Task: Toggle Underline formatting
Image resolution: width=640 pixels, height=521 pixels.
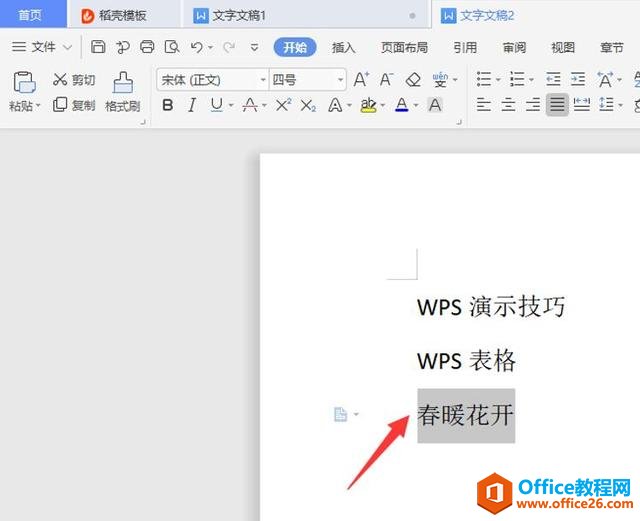Action: (x=216, y=105)
